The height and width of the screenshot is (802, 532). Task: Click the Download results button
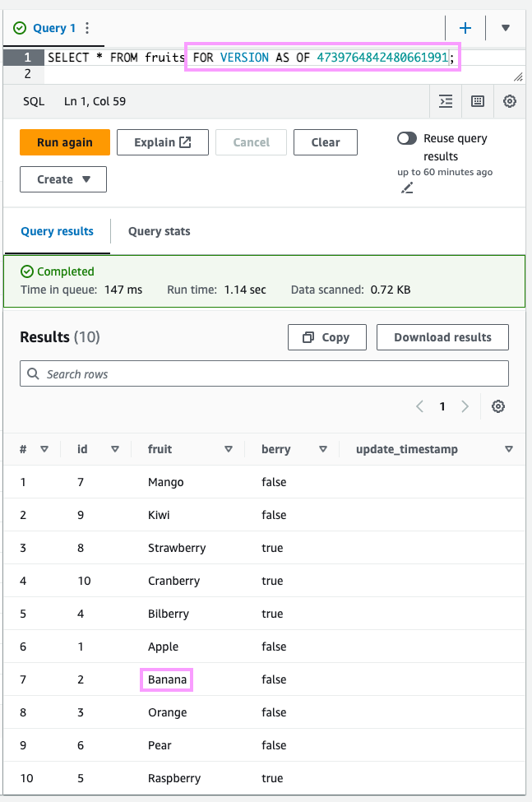coord(442,337)
